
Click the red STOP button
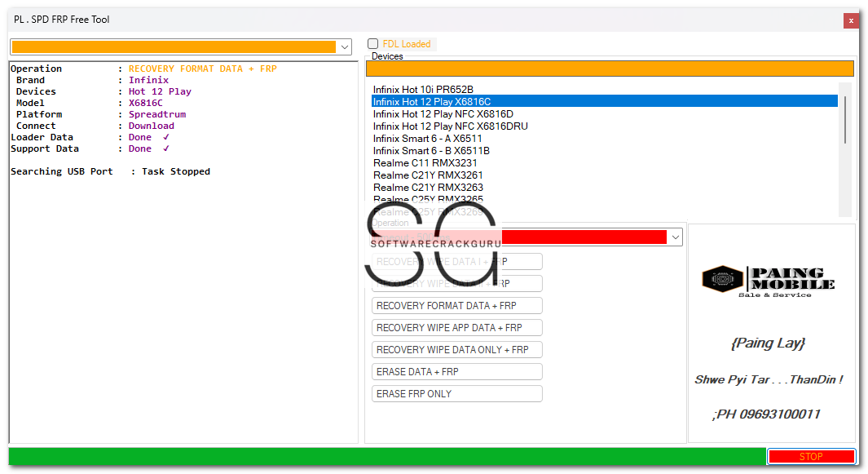coord(811,456)
